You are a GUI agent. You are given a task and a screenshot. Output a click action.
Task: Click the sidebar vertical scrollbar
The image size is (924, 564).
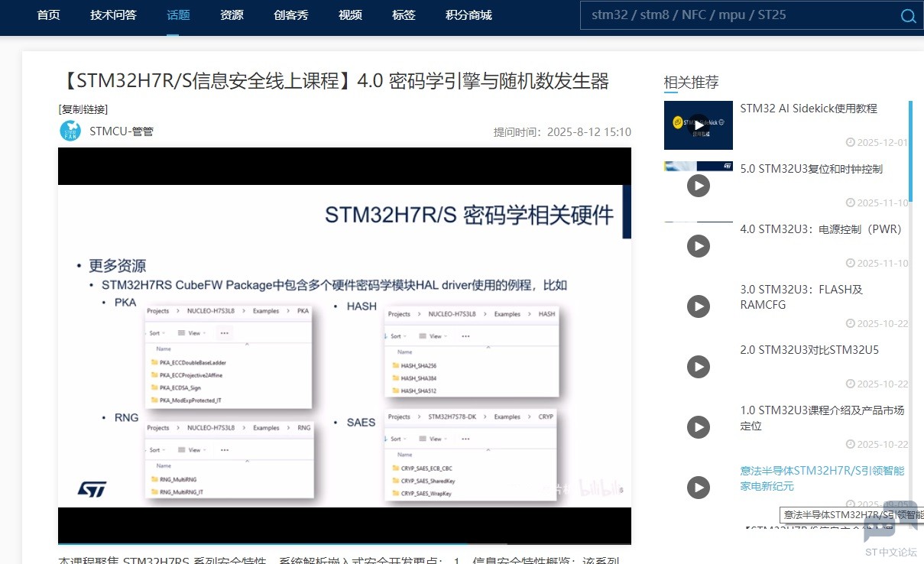click(910, 151)
